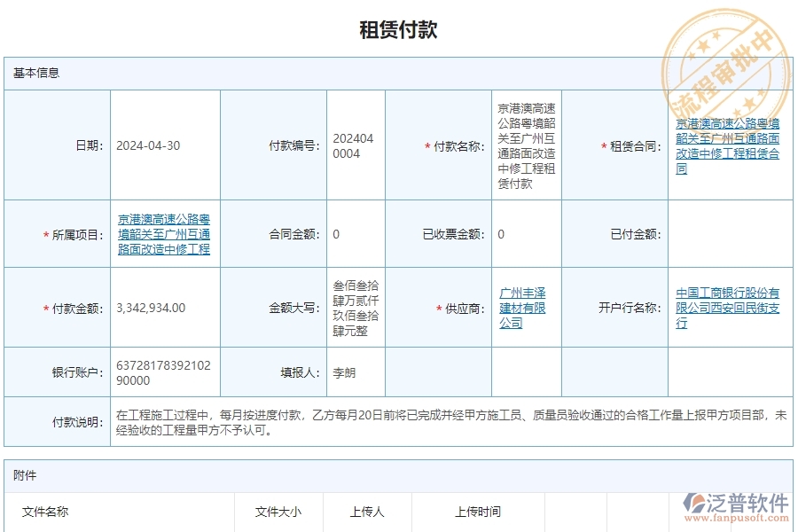The height and width of the screenshot is (532, 798).
Task: Click the 付款金额 amount 3,342,934.00
Action: click(153, 308)
